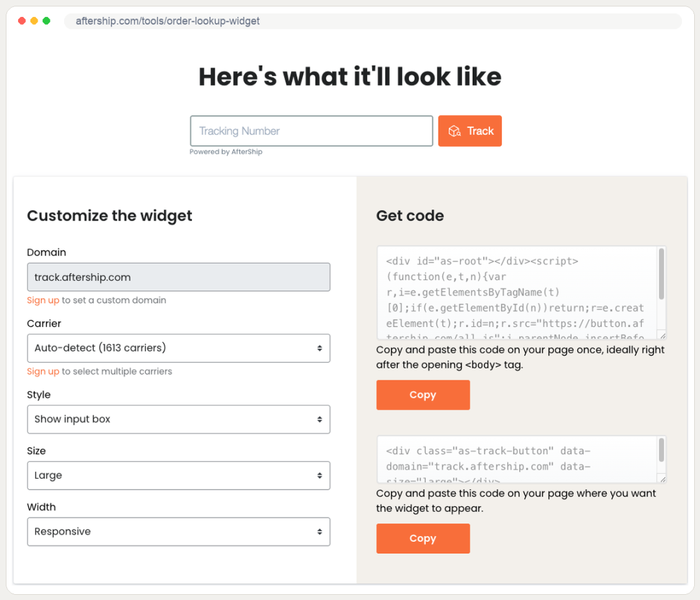Click text about pasting after opening body tag
This screenshot has height=600, width=700.
click(520, 357)
